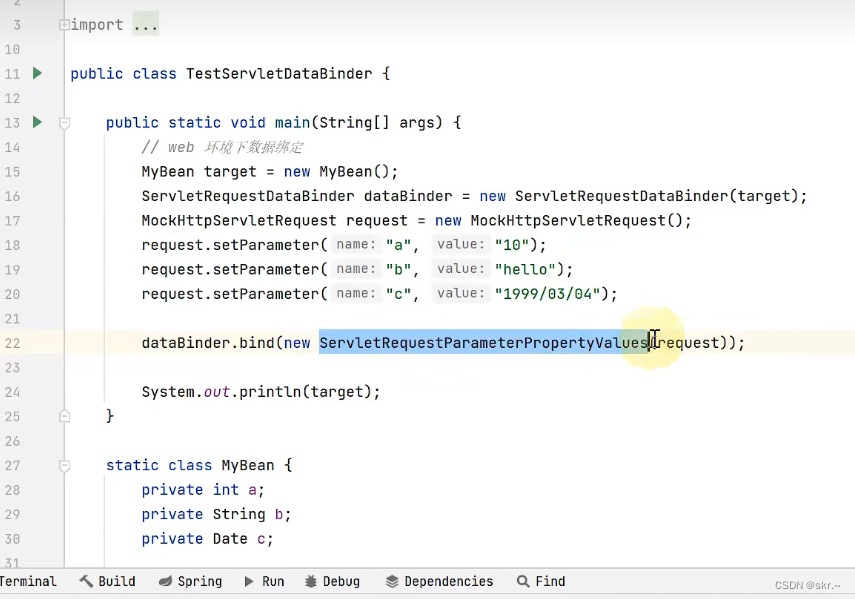Open Dependencies using its stacked-layers icon
This screenshot has width=855, height=599.
[x=394, y=581]
